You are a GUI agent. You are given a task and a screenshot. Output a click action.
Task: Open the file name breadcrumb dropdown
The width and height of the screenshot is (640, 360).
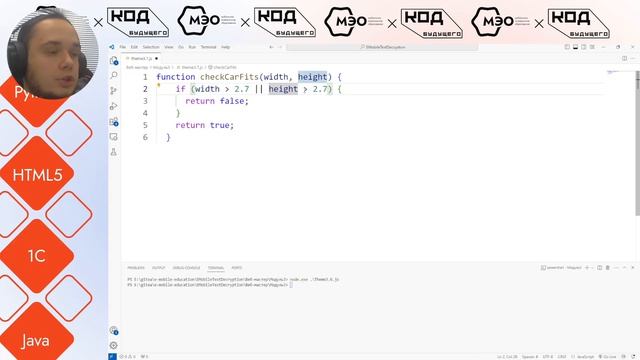(x=189, y=67)
